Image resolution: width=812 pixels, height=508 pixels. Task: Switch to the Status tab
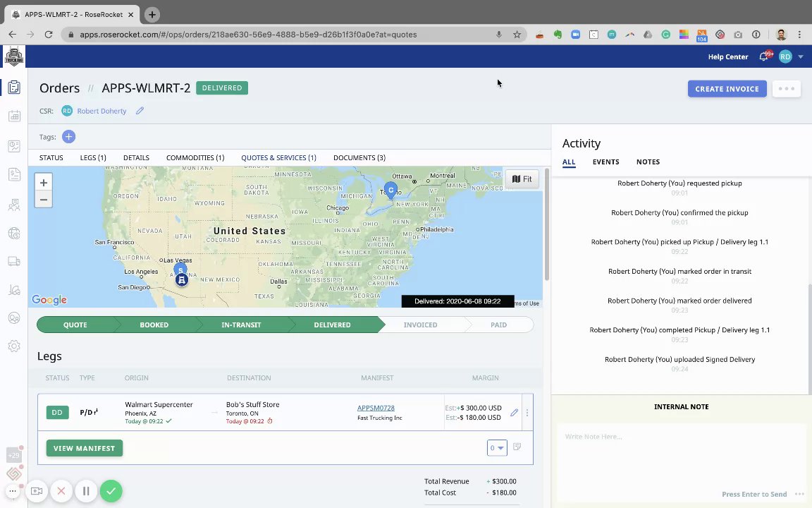click(x=51, y=157)
